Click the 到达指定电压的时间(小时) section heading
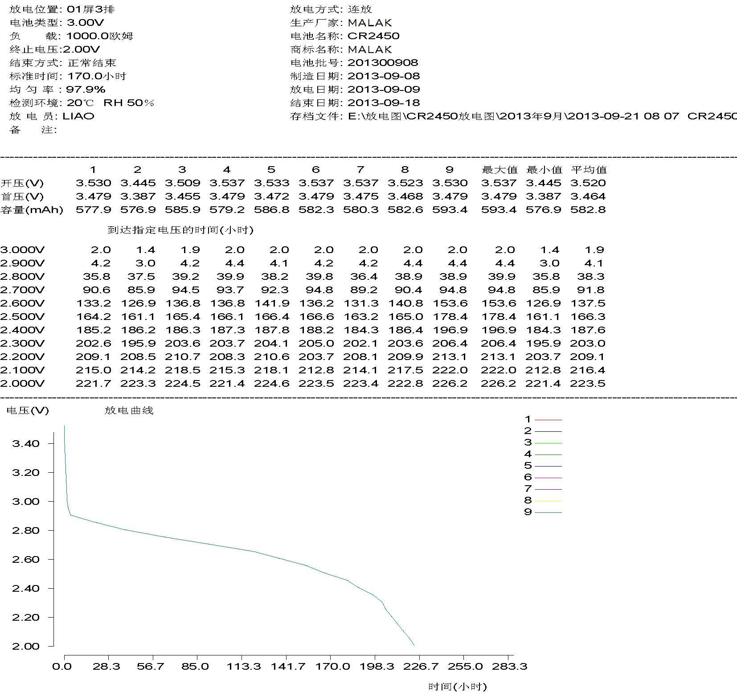 click(180, 230)
